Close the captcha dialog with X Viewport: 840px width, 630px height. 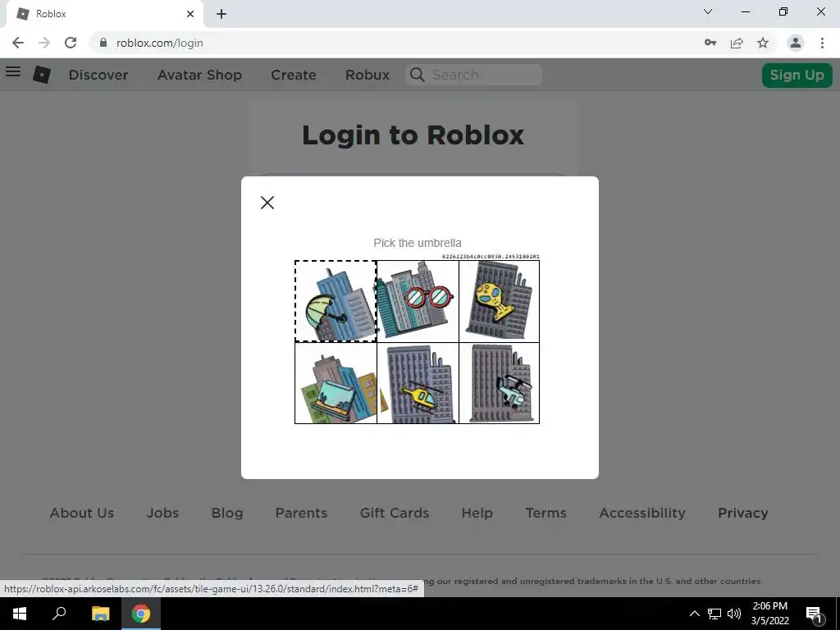(267, 203)
